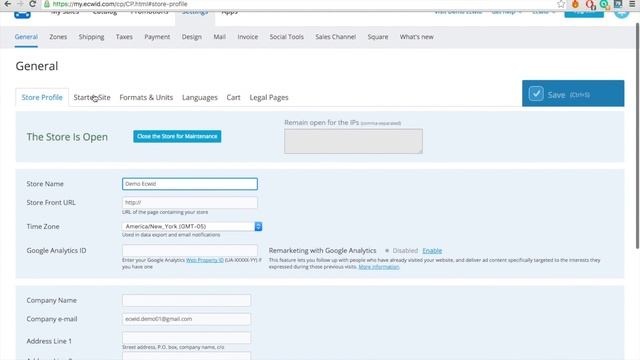Viewport: 640px width, 360px height.
Task: Open the Social Tools tab
Action: (287, 37)
